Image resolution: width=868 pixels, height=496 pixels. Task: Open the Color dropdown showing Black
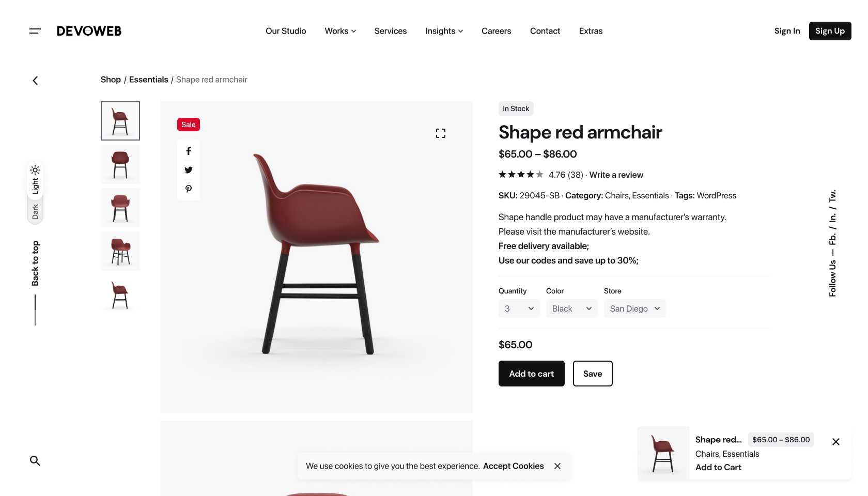[x=571, y=308]
